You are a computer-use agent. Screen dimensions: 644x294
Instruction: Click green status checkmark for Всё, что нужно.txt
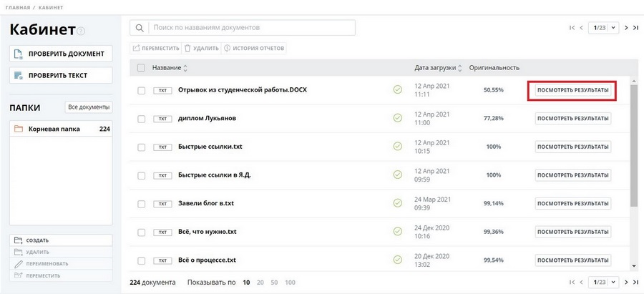click(398, 232)
